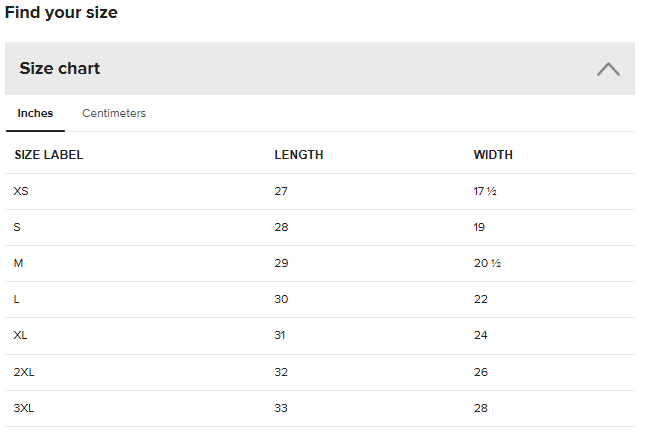Screen dimensions: 648x437
Task: Select the Inches tab
Action: point(35,113)
